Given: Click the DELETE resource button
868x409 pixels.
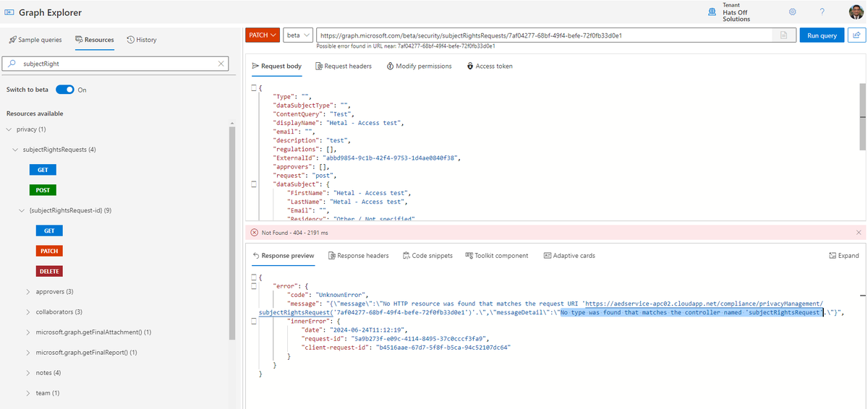Looking at the screenshot, I should 49,271.
